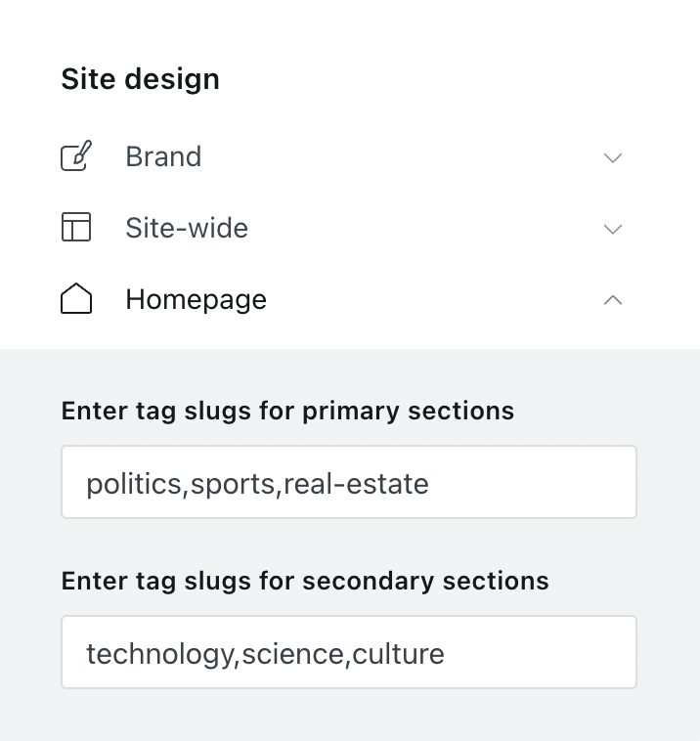Click the Homepage house icon

tap(76, 299)
